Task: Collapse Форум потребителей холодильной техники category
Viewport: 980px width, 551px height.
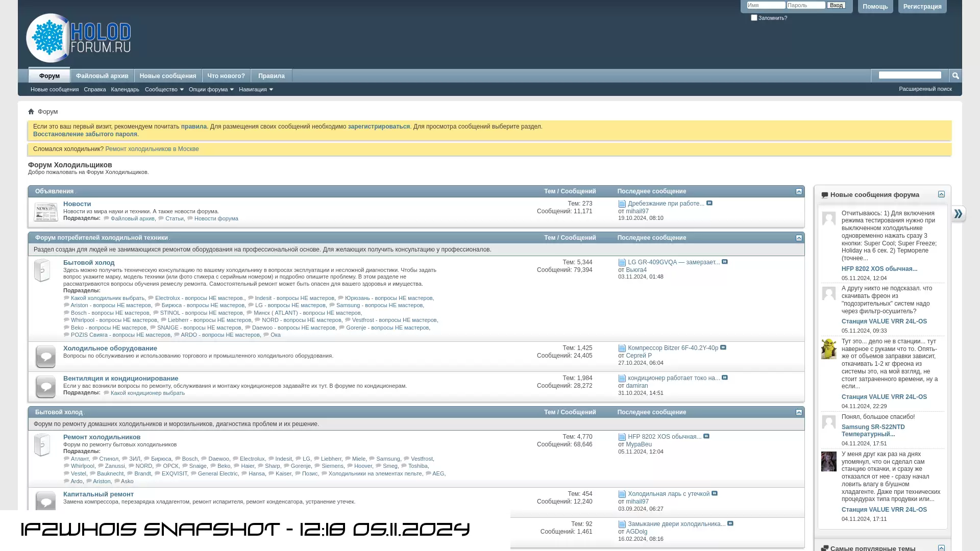Action: (x=799, y=238)
